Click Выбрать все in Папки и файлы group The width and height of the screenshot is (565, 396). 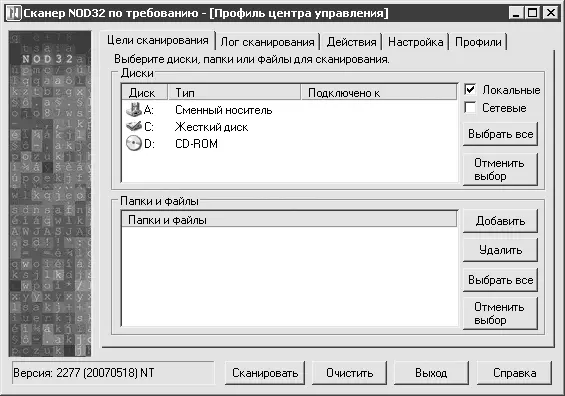(501, 280)
